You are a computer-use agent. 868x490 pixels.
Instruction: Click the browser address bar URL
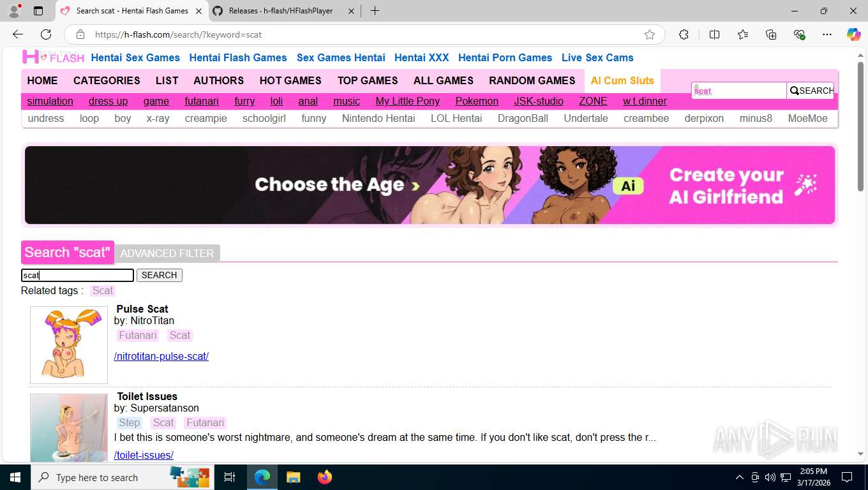coord(179,34)
